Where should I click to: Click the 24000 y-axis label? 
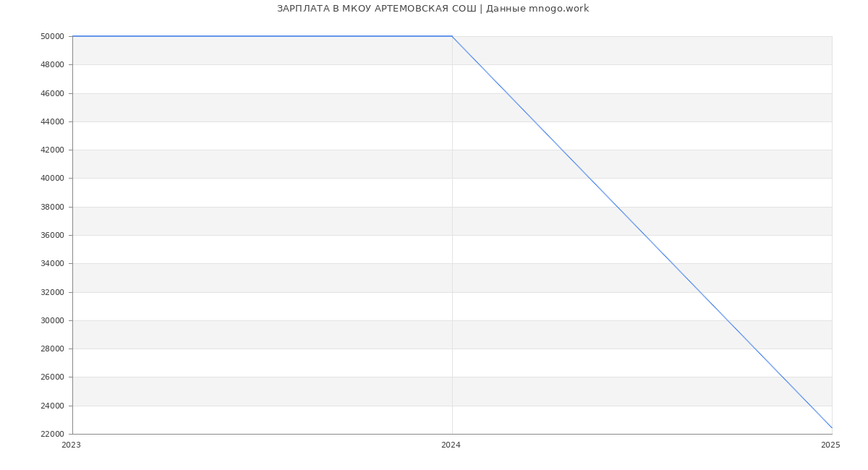(x=53, y=406)
